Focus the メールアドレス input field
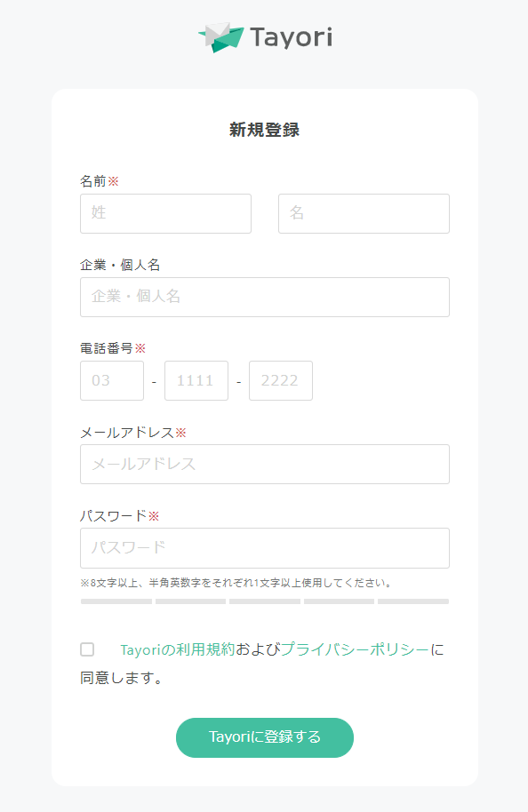 pyautogui.click(x=265, y=464)
